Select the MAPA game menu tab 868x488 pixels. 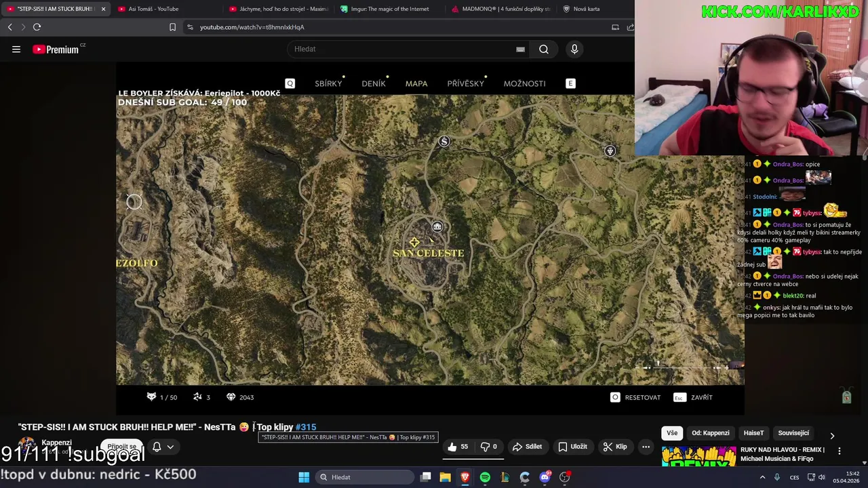[416, 83]
